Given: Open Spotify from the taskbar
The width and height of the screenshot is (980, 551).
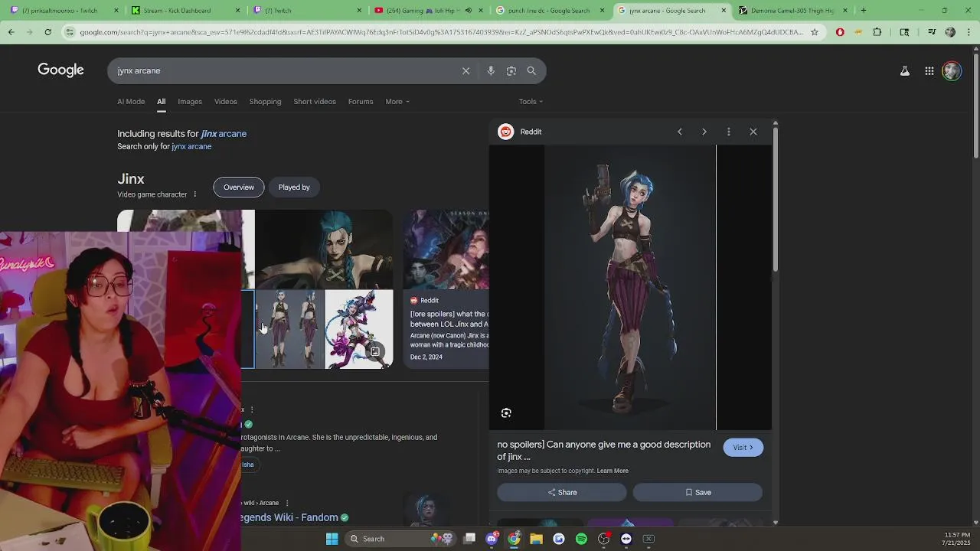Looking at the screenshot, I should click(x=581, y=539).
